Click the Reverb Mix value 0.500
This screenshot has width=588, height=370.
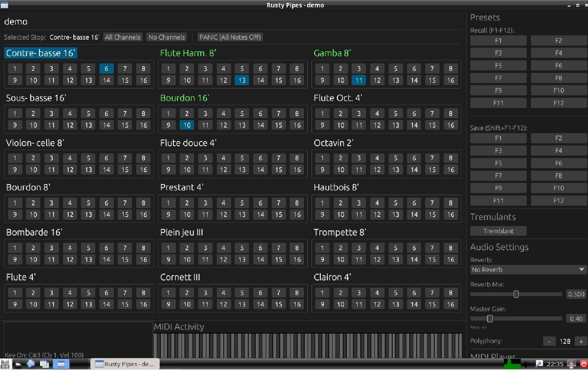[576, 294]
